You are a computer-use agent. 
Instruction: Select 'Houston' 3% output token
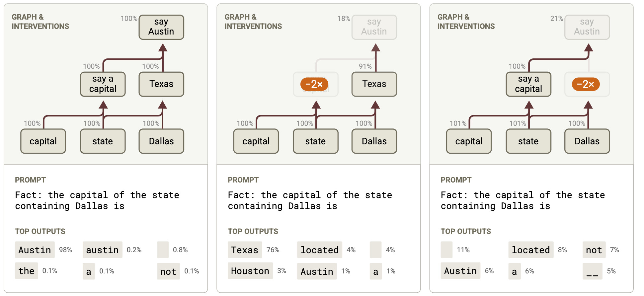pyautogui.click(x=250, y=271)
